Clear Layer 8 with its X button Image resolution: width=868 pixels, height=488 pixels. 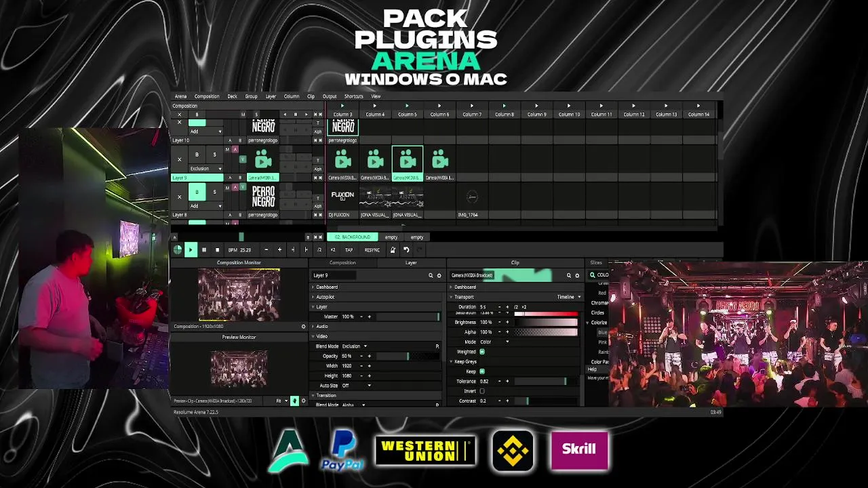[x=179, y=197]
